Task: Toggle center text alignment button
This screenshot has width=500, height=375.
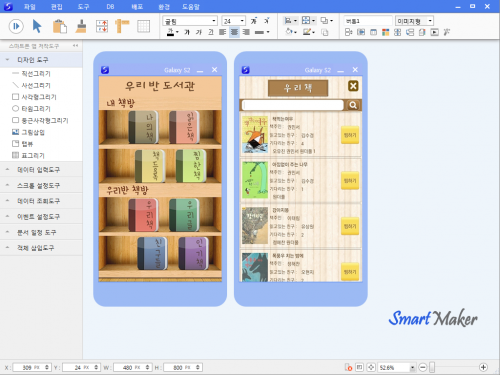Action: [x=234, y=32]
